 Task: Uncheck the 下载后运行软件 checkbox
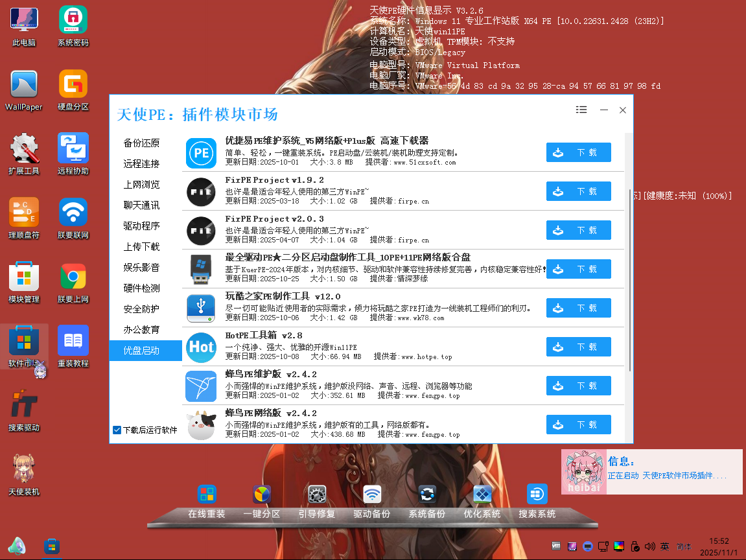coord(117,430)
